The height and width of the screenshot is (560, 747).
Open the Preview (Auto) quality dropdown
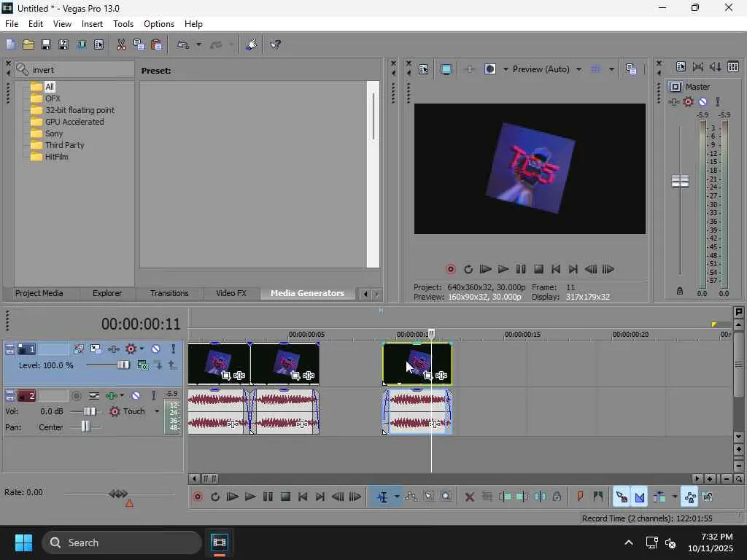578,69
